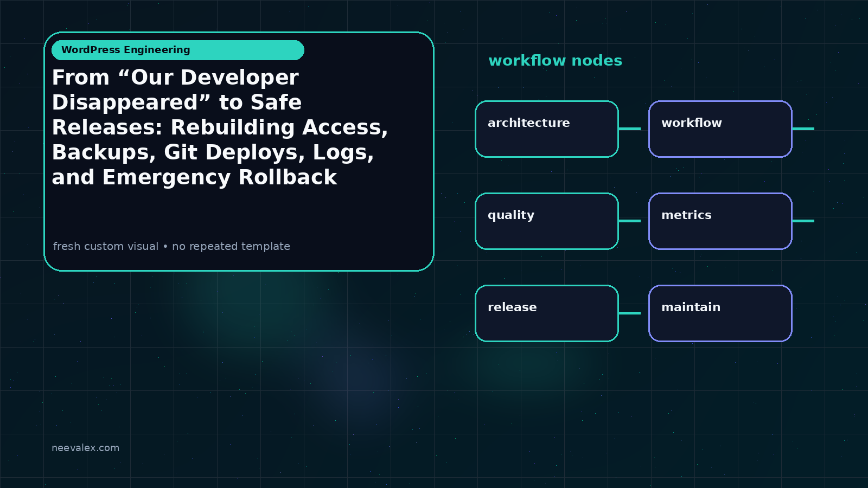Click the 'workflow nodes' heading
This screenshot has width=868, height=488.
click(555, 61)
